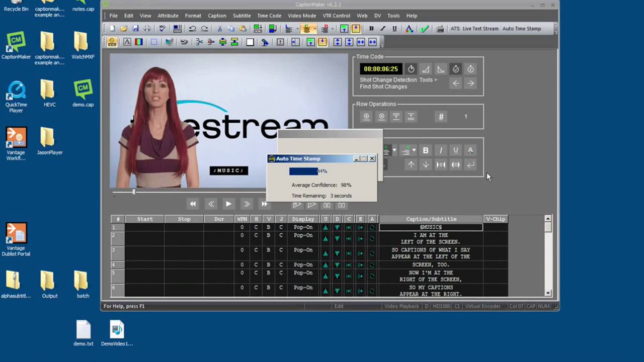Click the ATS toolbar button
Viewport: 644px width, 362px height.
[455, 29]
